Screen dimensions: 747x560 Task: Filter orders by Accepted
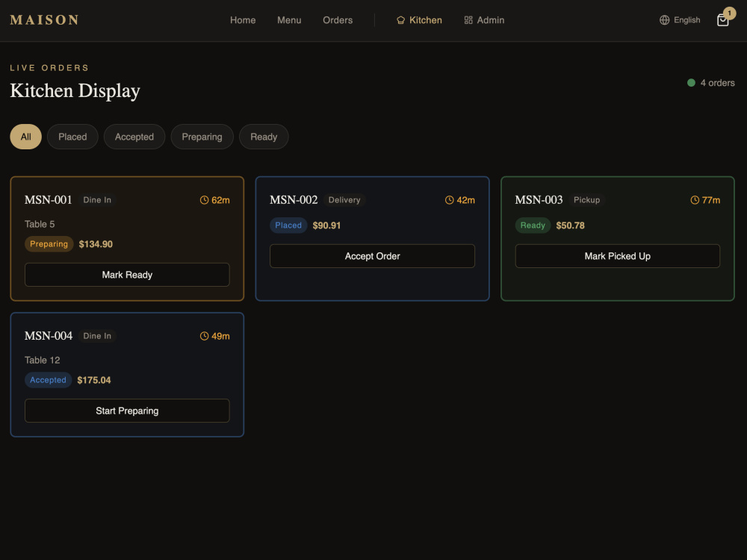pyautogui.click(x=134, y=137)
